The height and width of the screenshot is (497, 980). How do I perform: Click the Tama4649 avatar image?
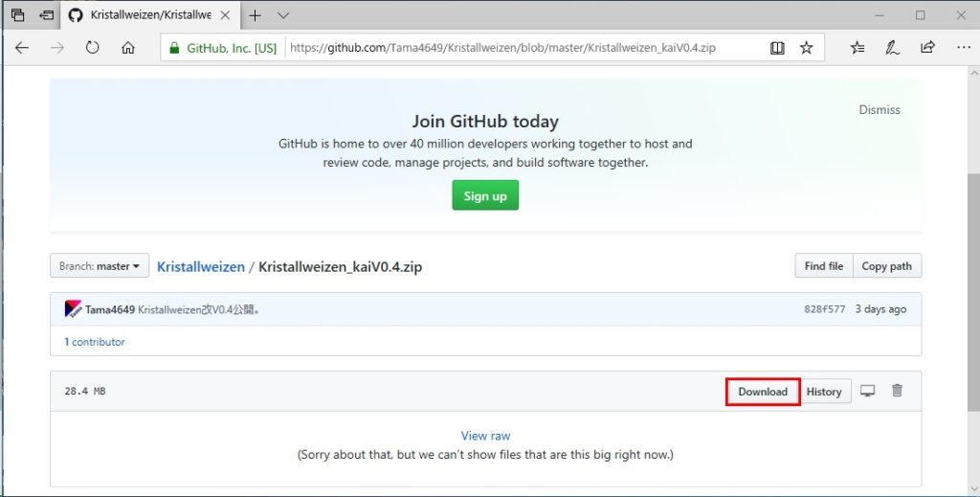click(x=73, y=308)
